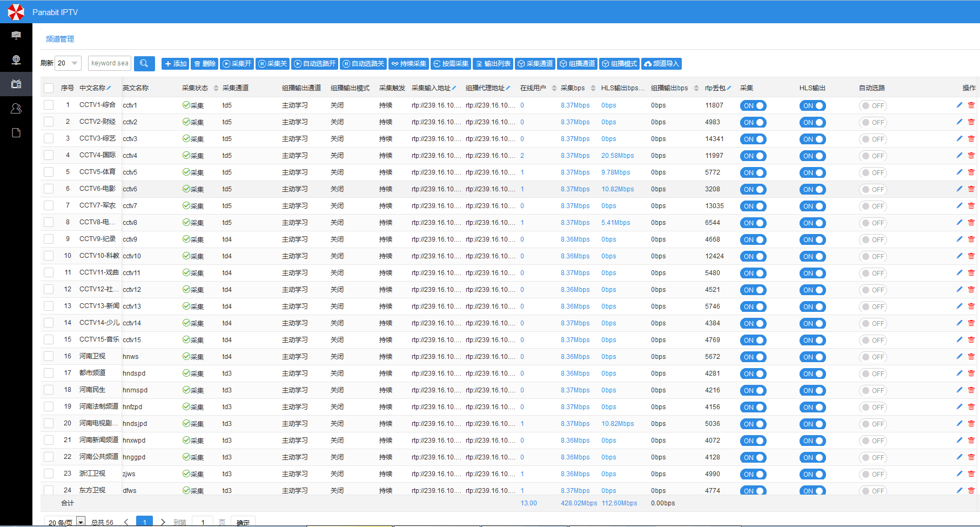Focus the jump-to-page number field
Image resolution: width=980 pixels, height=527 pixels.
203,522
